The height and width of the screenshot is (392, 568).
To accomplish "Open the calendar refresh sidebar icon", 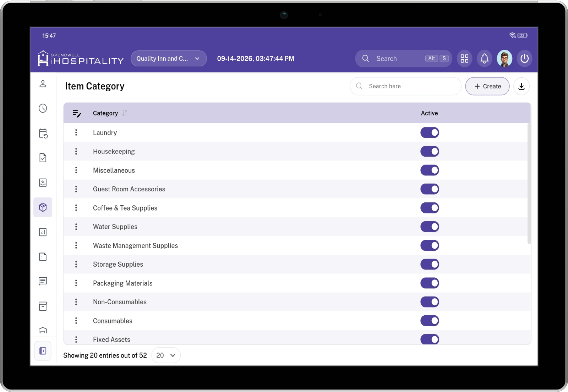I will [x=43, y=133].
